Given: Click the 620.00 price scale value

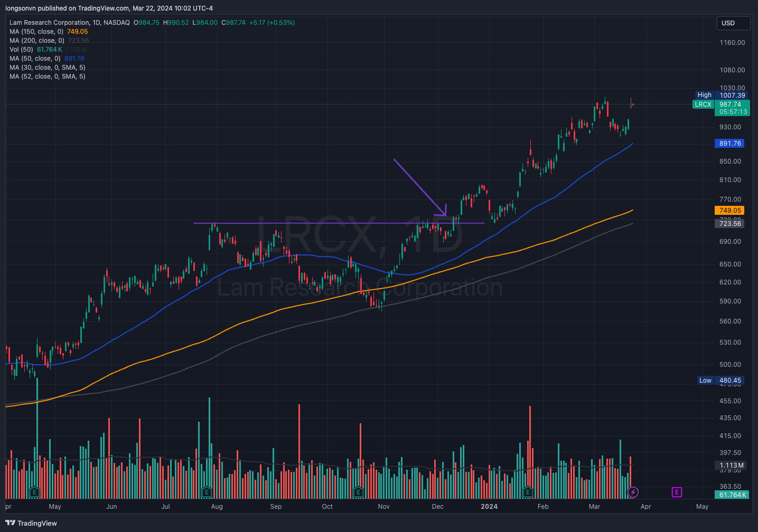Looking at the screenshot, I should [730, 282].
